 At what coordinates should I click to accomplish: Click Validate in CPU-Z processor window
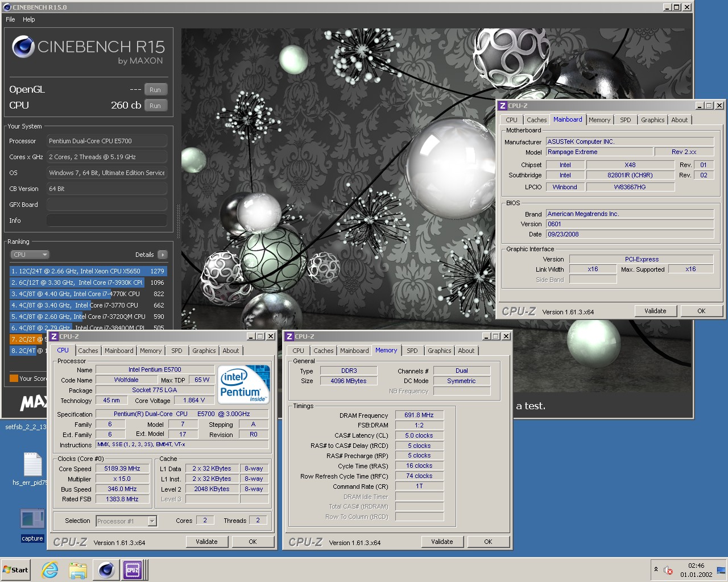coord(206,542)
